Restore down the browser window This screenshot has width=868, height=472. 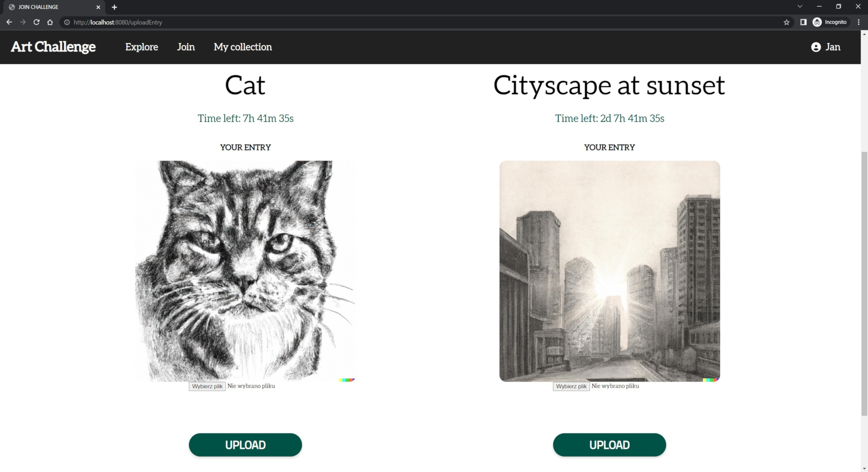839,6
